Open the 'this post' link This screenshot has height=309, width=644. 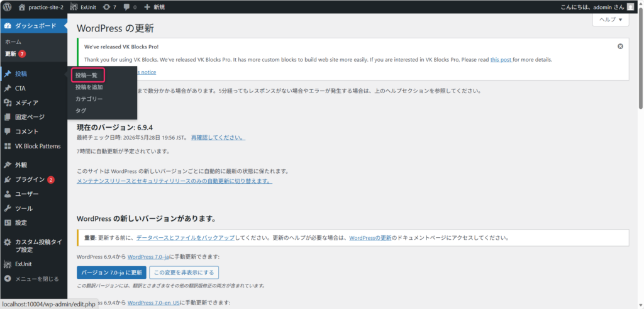501,60
